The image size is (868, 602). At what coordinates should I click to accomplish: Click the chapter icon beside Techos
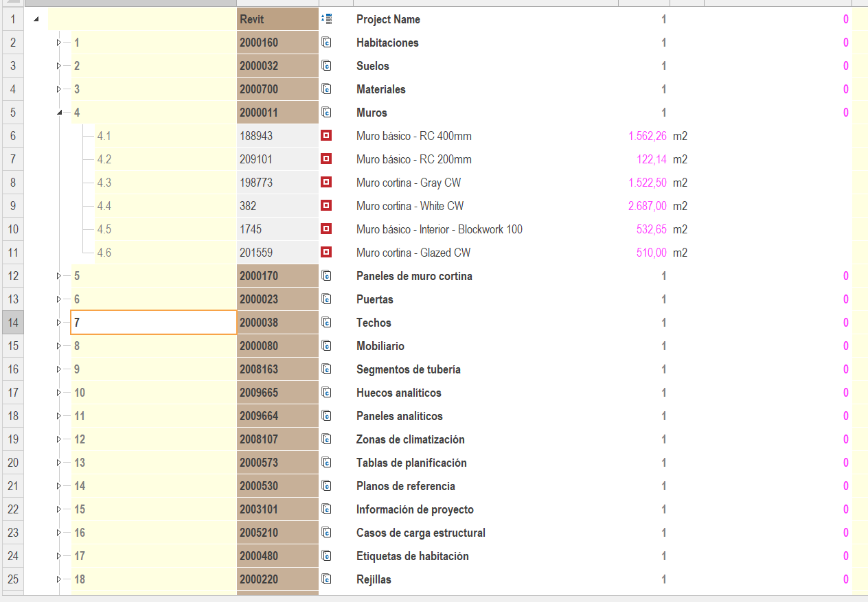point(326,323)
